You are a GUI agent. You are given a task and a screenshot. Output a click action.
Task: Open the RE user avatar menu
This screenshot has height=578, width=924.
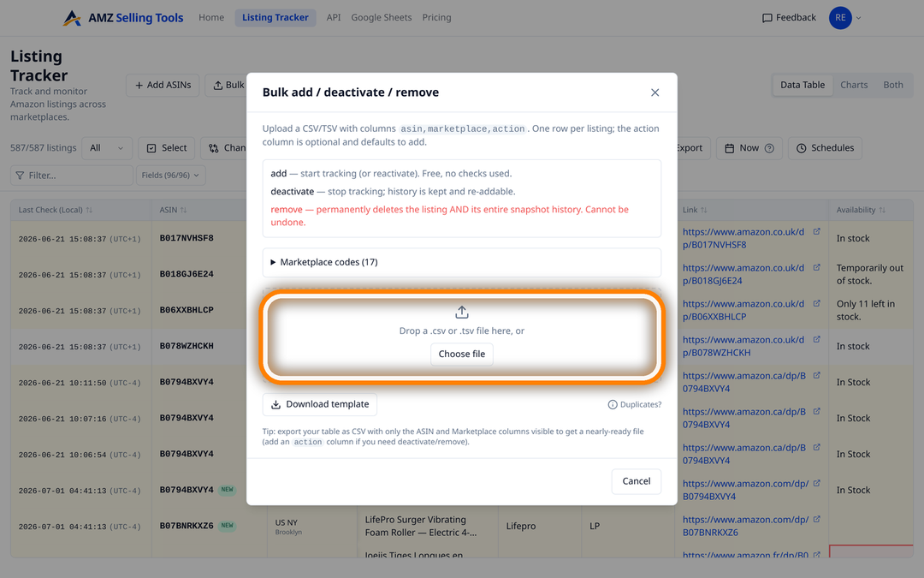(x=845, y=18)
